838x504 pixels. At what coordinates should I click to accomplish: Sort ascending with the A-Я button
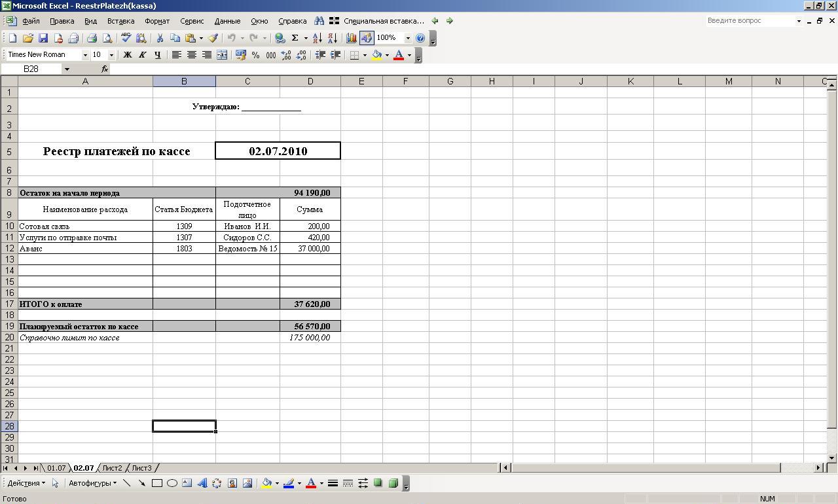318,38
